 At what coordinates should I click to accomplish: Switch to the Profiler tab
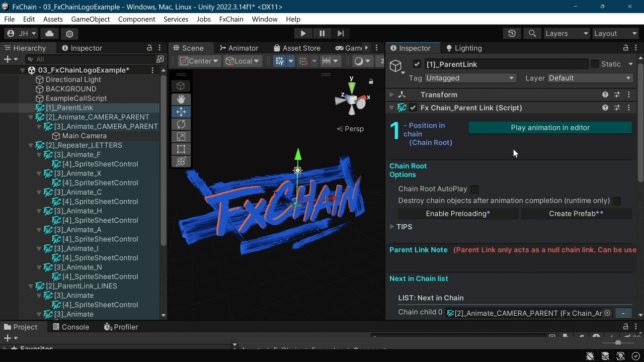pos(121,327)
